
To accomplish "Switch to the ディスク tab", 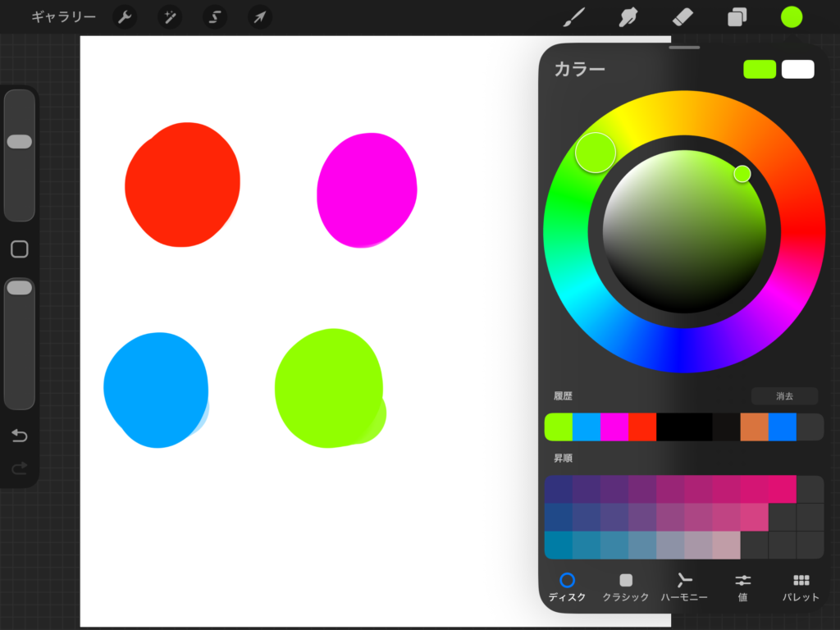I will pyautogui.click(x=567, y=587).
